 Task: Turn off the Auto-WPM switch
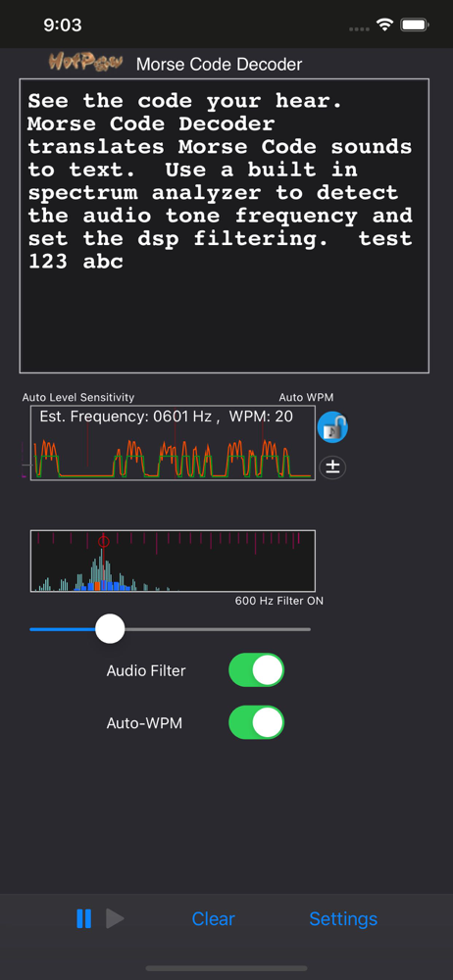pyautogui.click(x=257, y=723)
